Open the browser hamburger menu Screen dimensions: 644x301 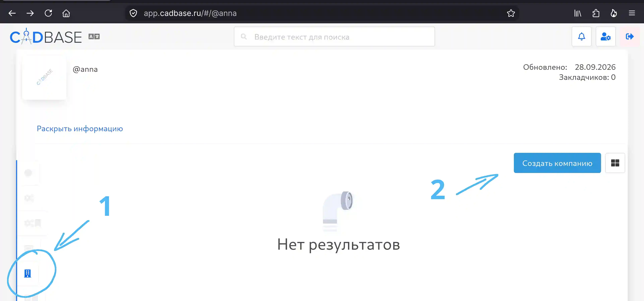click(632, 13)
